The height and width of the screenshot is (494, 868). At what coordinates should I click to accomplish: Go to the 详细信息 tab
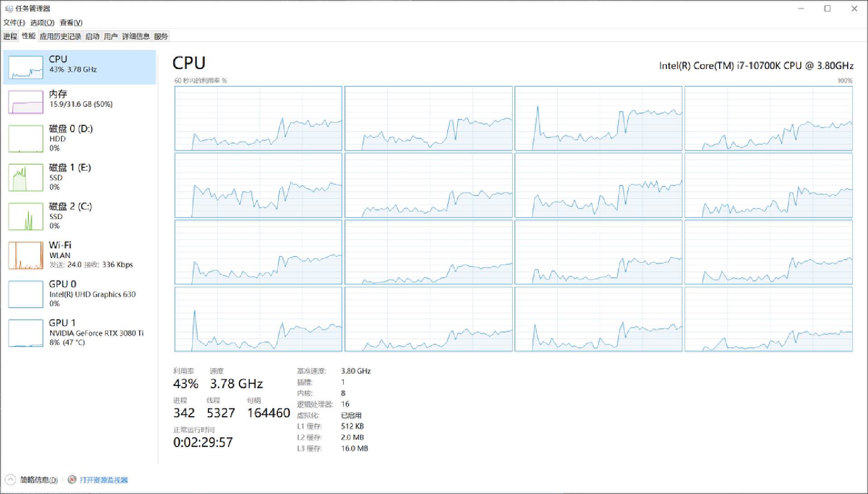tap(136, 36)
